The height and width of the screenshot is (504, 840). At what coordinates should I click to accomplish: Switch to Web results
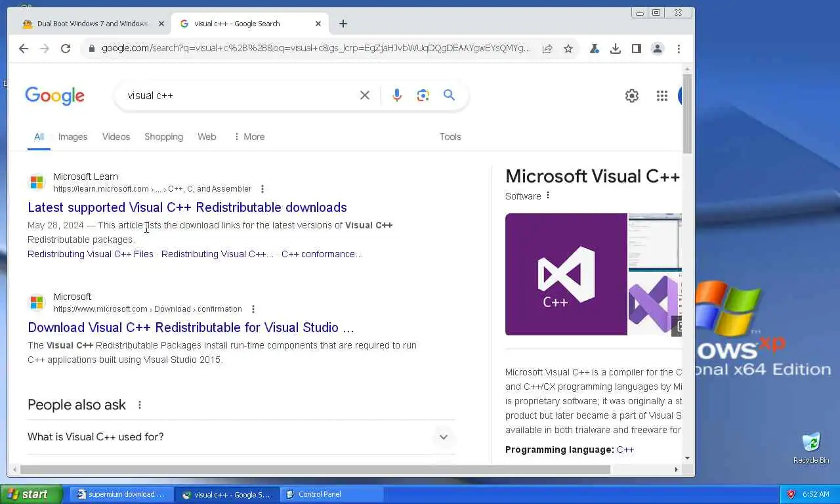[207, 136]
